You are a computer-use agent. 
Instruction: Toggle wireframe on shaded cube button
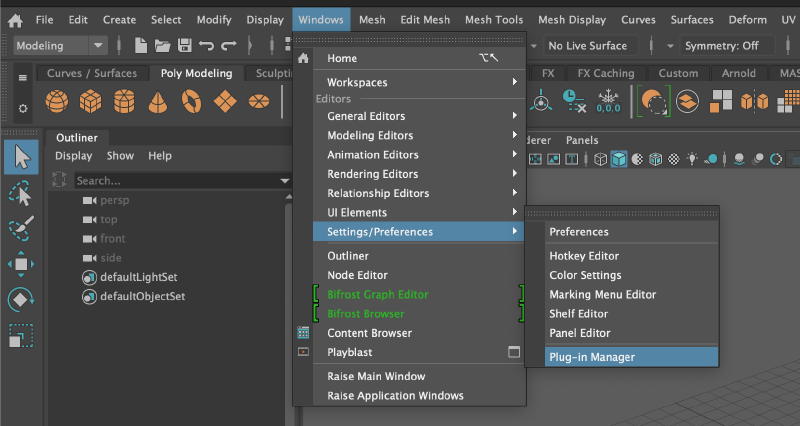(656, 159)
